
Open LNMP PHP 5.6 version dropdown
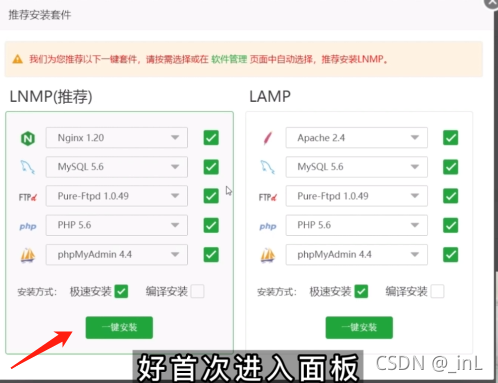click(x=117, y=225)
